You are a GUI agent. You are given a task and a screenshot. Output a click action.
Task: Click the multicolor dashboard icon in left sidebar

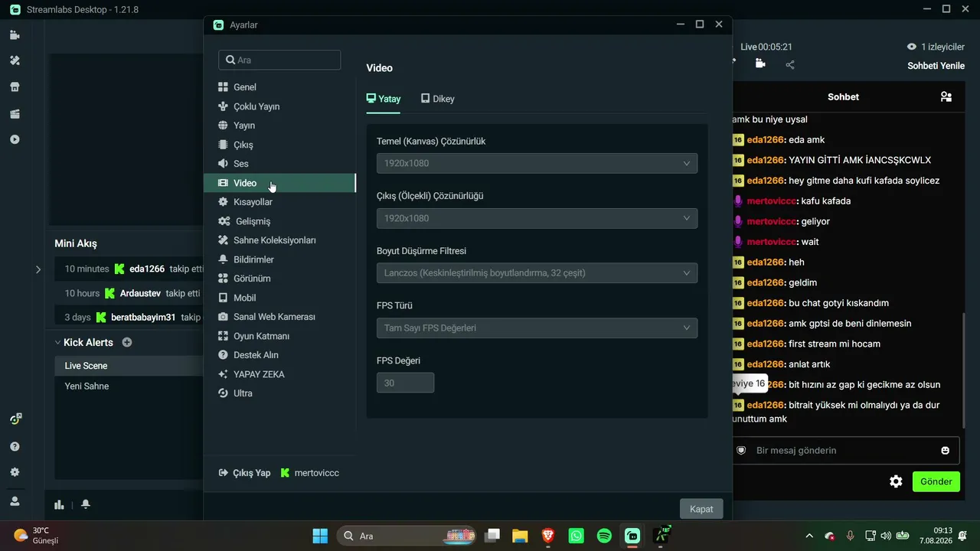15,419
